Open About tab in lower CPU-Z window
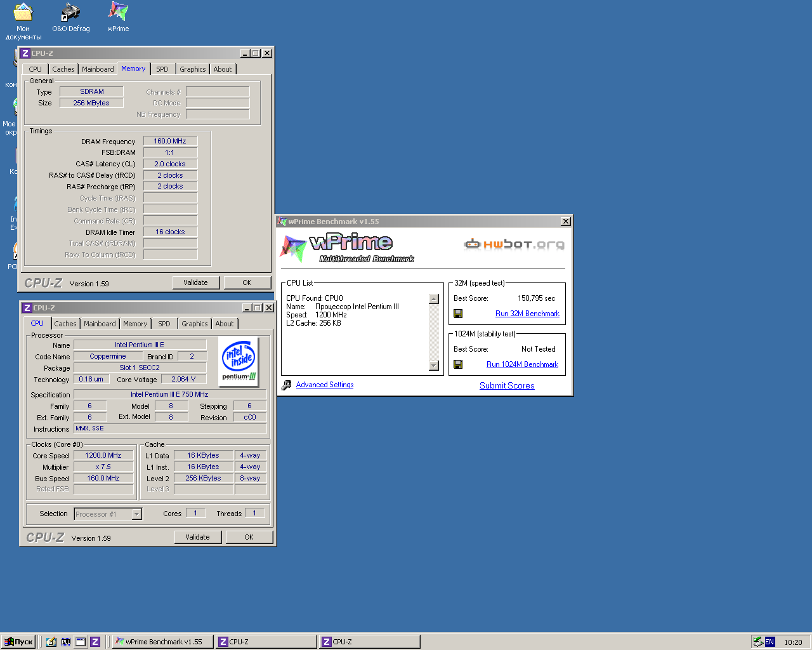Screen dimensions: 812x650 pos(225,324)
